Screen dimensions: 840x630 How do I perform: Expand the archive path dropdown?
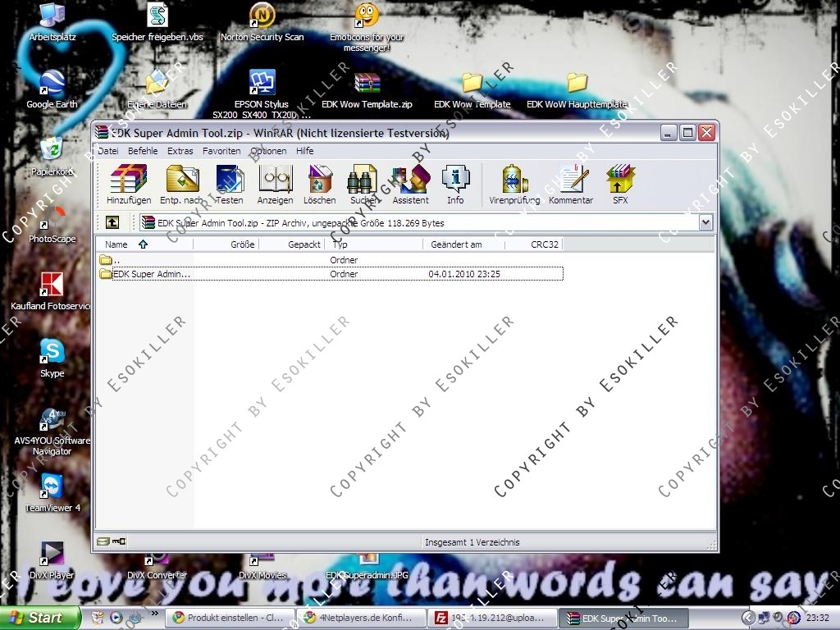705,222
